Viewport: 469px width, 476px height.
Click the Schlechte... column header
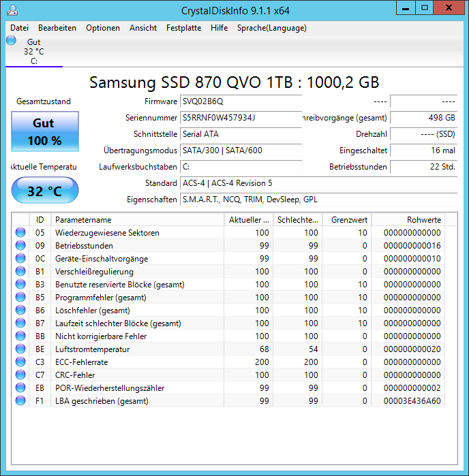(298, 220)
